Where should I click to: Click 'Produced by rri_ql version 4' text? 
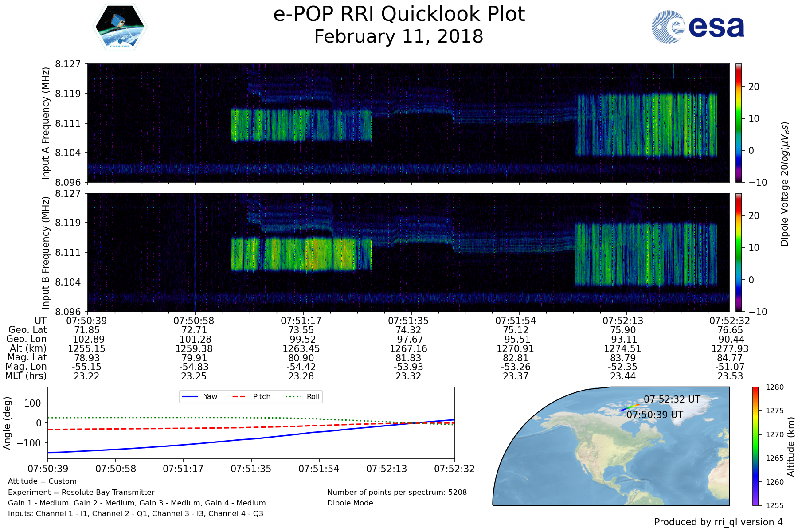pyautogui.click(x=718, y=522)
